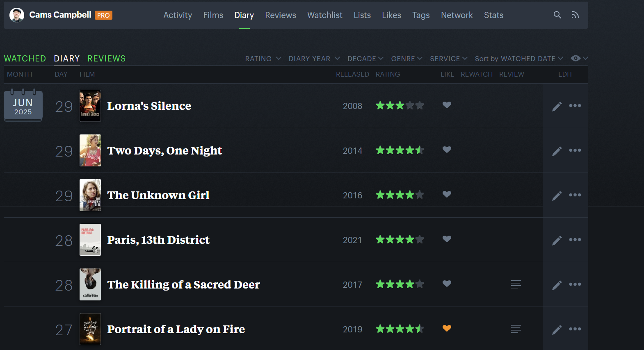This screenshot has height=350, width=644.
Task: Open more options for Two Days, One Night
Action: click(575, 150)
